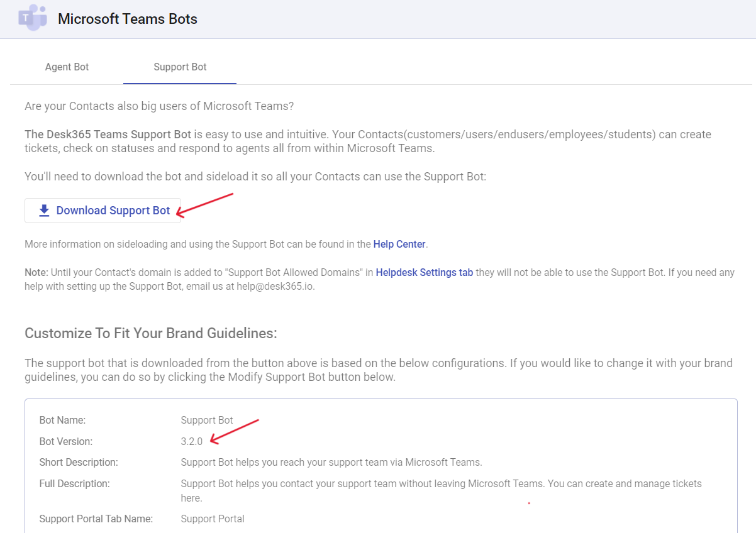Screen dimensions: 756x533
Task: Click the bold 'Note:' text
Action: click(x=36, y=273)
